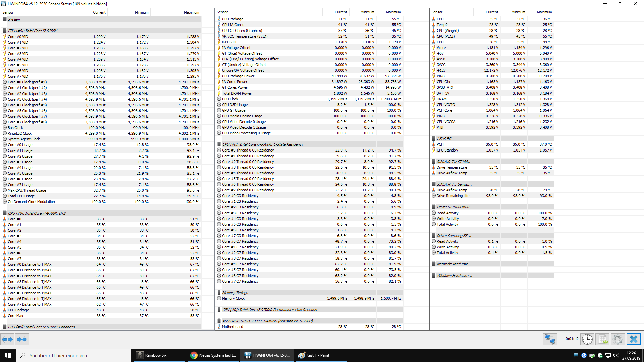This screenshot has width=644, height=362.
Task: Open the Windows Start button
Action: [x=8, y=355]
